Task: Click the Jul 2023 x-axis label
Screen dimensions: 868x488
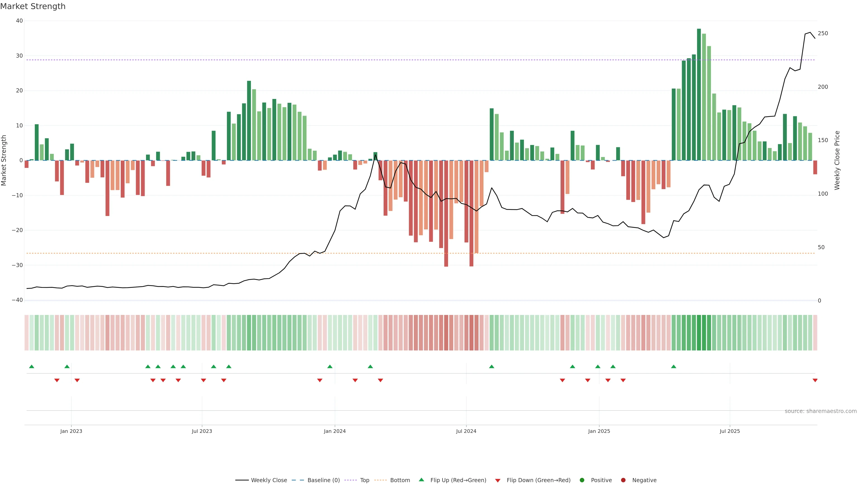Action: click(202, 431)
